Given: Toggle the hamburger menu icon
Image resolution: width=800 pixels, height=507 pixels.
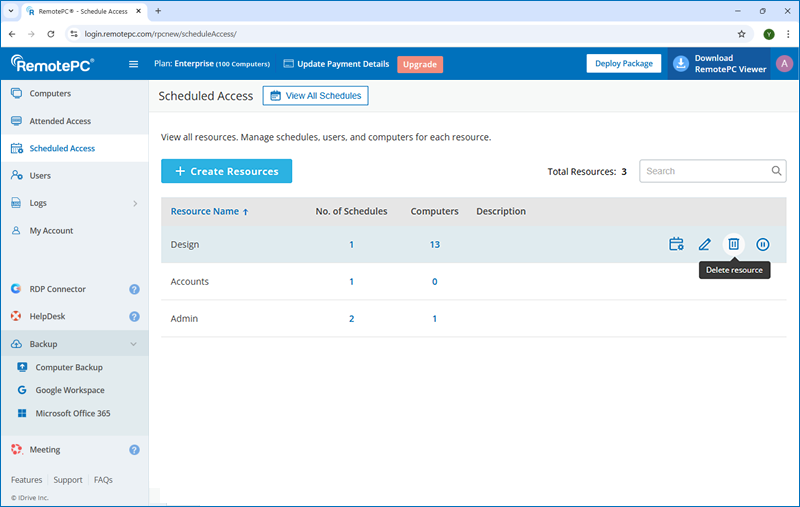Looking at the screenshot, I should 134,64.
